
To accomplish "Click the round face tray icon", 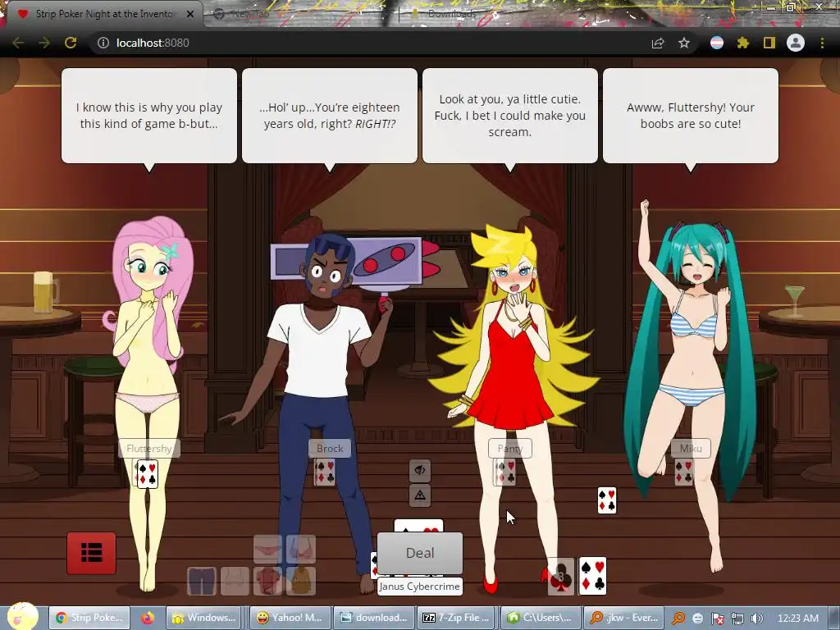I will click(x=697, y=619).
